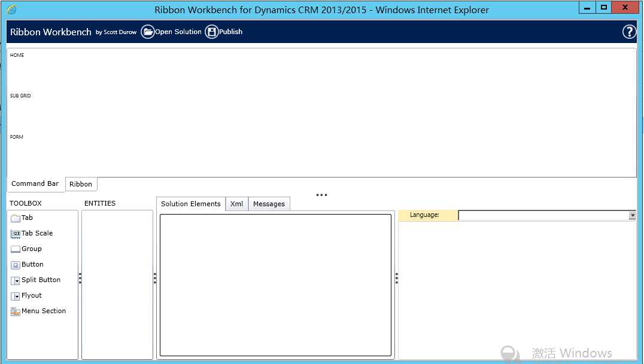Click the FORM section label
644x364 pixels.
(x=16, y=137)
